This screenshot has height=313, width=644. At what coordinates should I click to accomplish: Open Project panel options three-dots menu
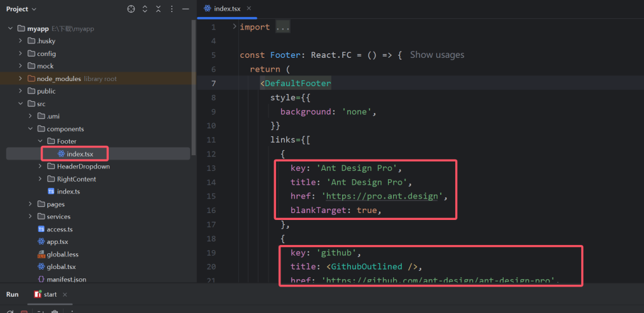point(172,9)
